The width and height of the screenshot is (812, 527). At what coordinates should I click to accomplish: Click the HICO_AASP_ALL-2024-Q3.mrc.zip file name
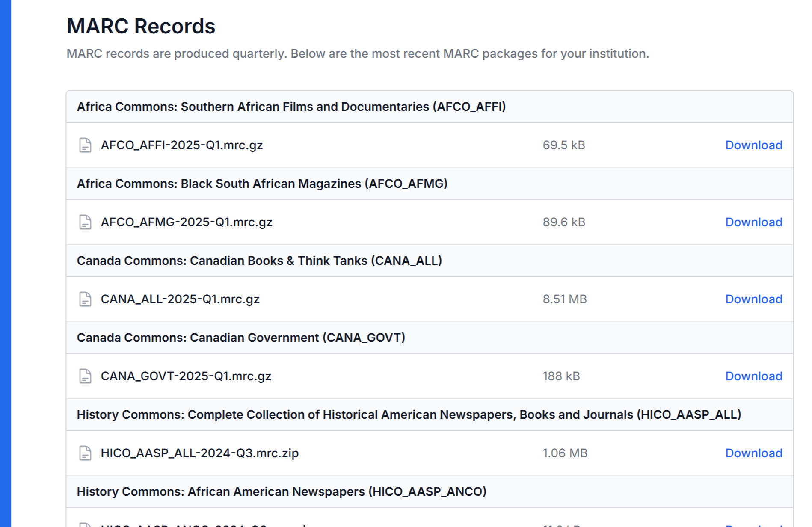(200, 453)
